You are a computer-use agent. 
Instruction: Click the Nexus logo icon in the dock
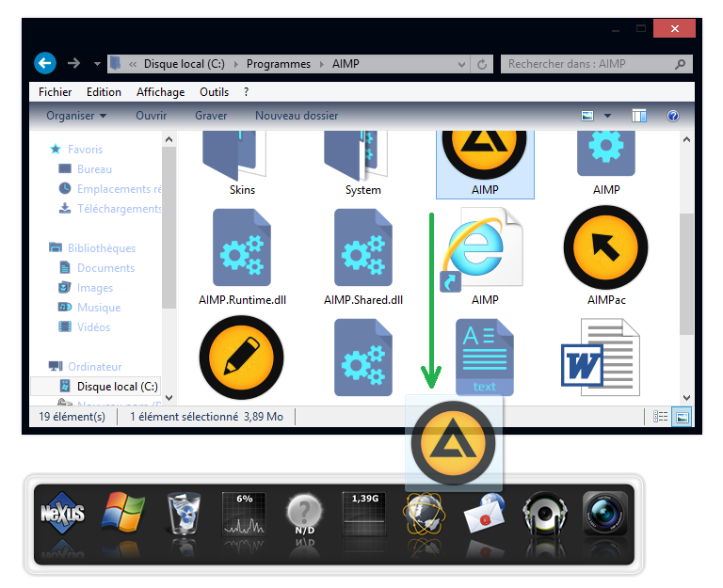pos(62,513)
